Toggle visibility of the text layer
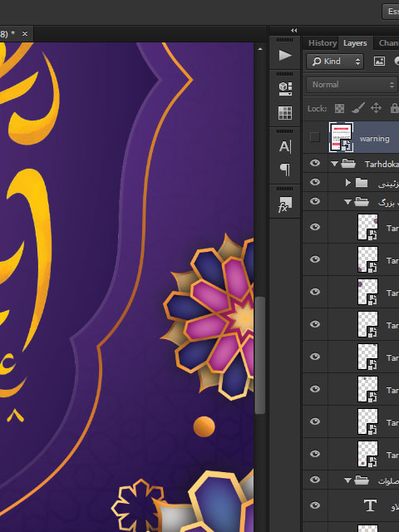This screenshot has width=399, height=532. 315,505
